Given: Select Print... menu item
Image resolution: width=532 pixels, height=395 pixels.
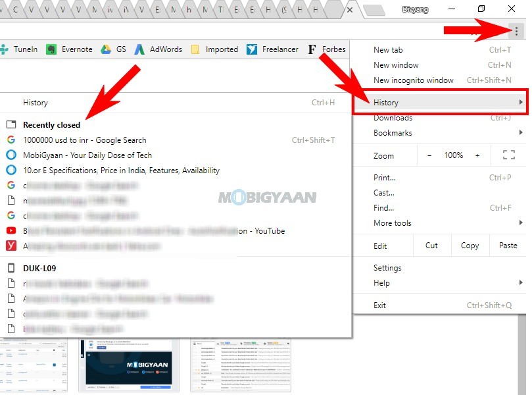Looking at the screenshot, I should click(440, 178).
